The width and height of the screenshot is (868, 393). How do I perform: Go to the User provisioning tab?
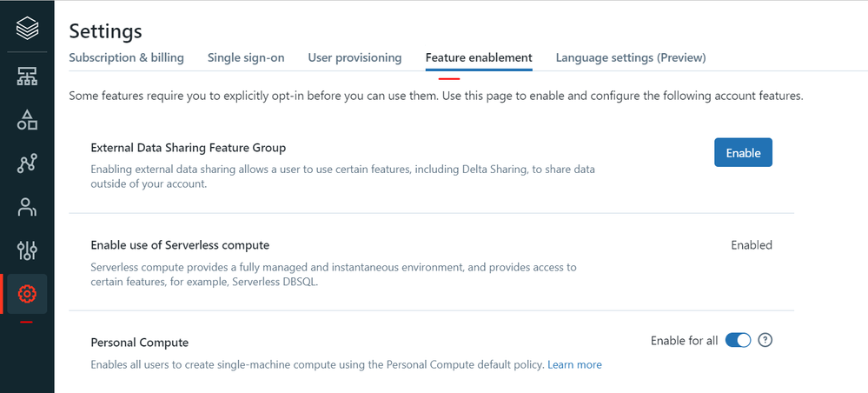pyautogui.click(x=354, y=58)
